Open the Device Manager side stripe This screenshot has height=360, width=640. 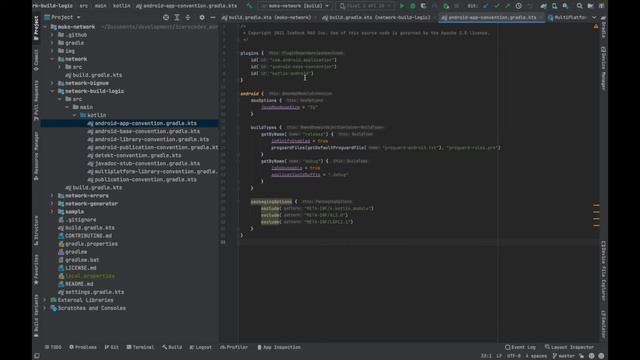click(603, 68)
